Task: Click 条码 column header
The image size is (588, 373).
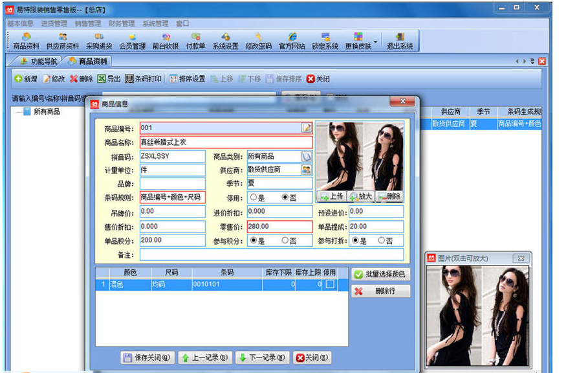Action: point(227,273)
